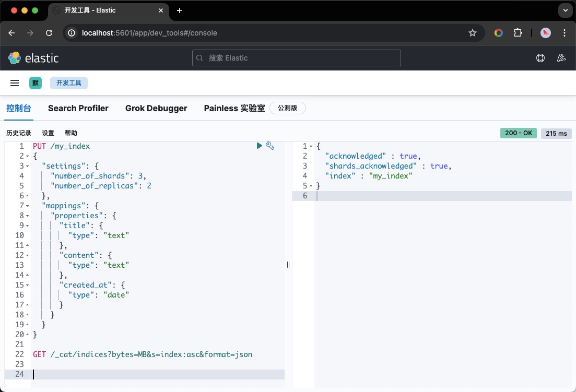Open the help menu lifebuoy icon

point(540,58)
